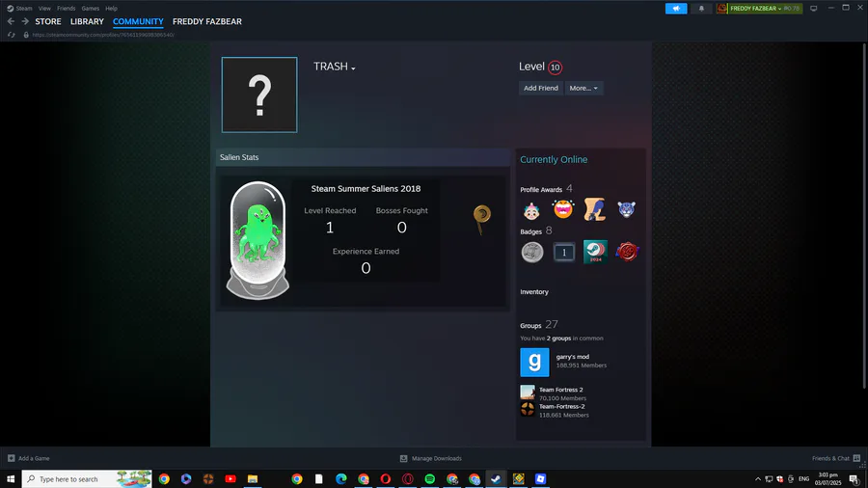Click the page's vertical scrollbar

pyautogui.click(x=864, y=216)
